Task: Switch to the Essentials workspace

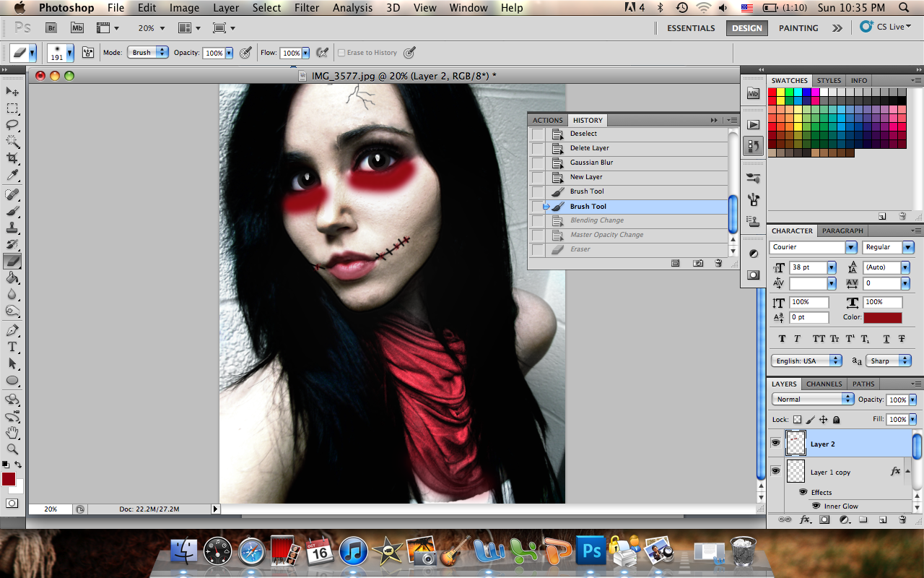Action: (691, 28)
